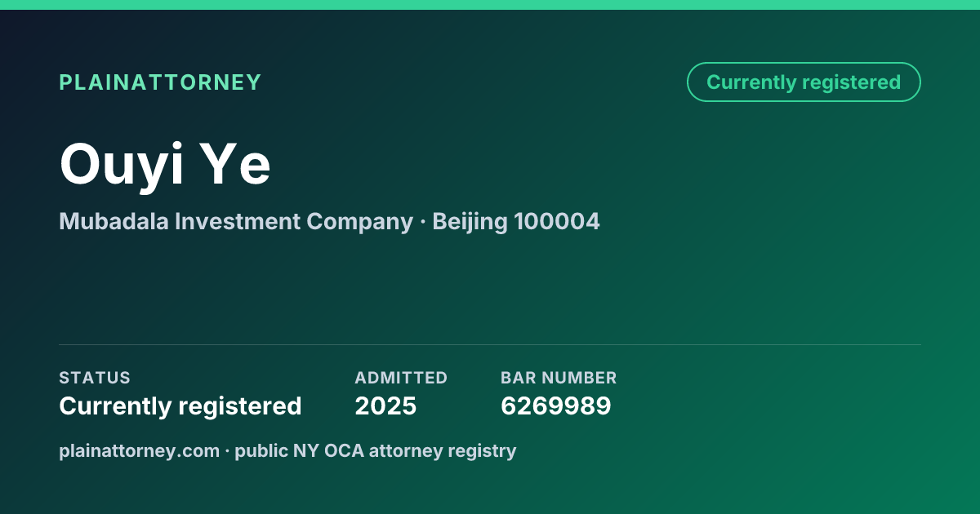The image size is (980, 514).
Task: Select the admitted year 2025
Action: 385,405
